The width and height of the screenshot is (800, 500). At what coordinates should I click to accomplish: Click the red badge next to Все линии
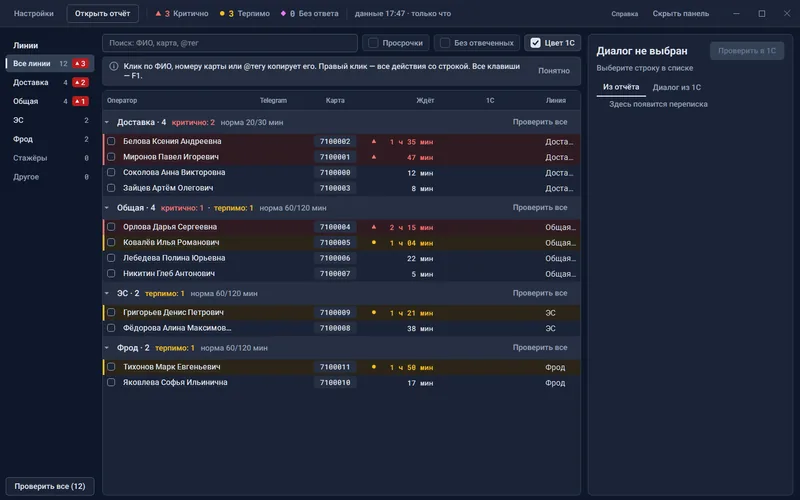pyautogui.click(x=80, y=63)
